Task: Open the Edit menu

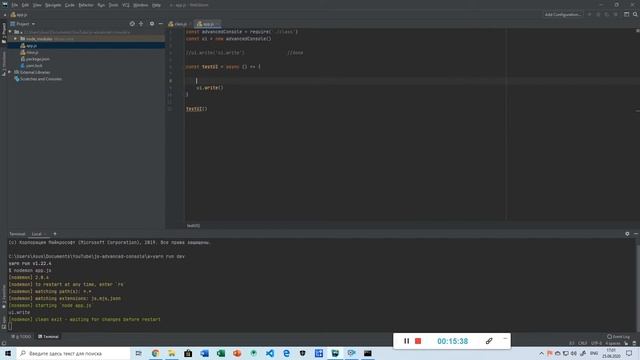Action: (x=25, y=5)
